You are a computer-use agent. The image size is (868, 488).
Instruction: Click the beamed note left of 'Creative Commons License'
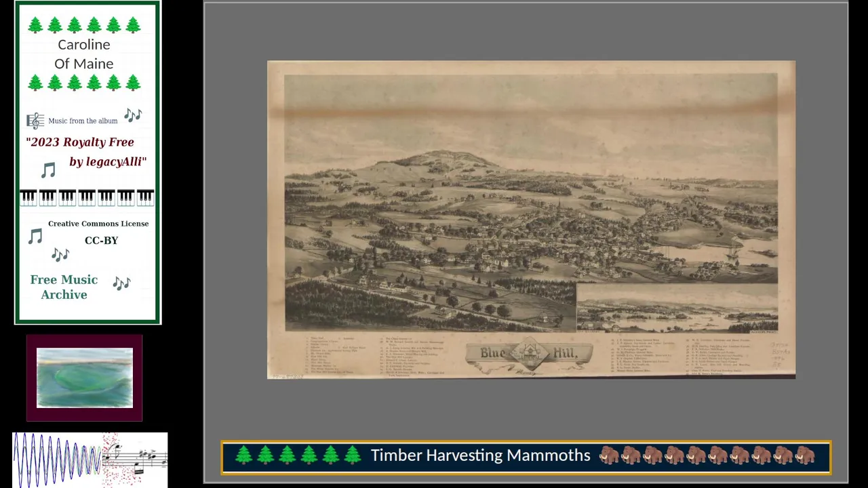[x=35, y=236]
